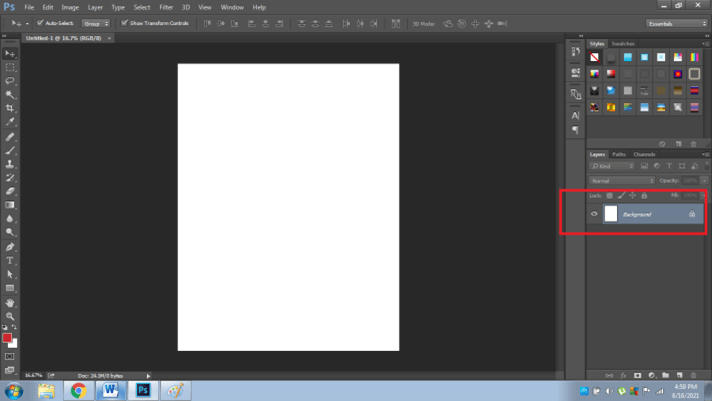Image resolution: width=712 pixels, height=401 pixels.
Task: Select the Eyedropper tool
Action: (x=11, y=122)
